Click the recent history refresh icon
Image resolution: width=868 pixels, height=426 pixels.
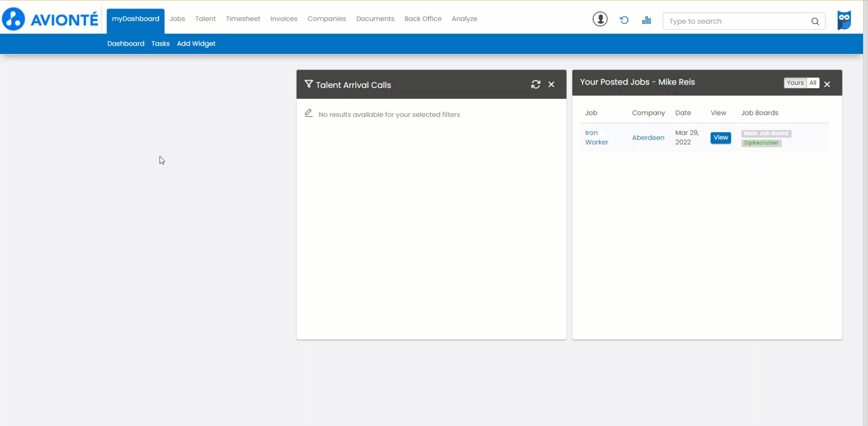624,20
